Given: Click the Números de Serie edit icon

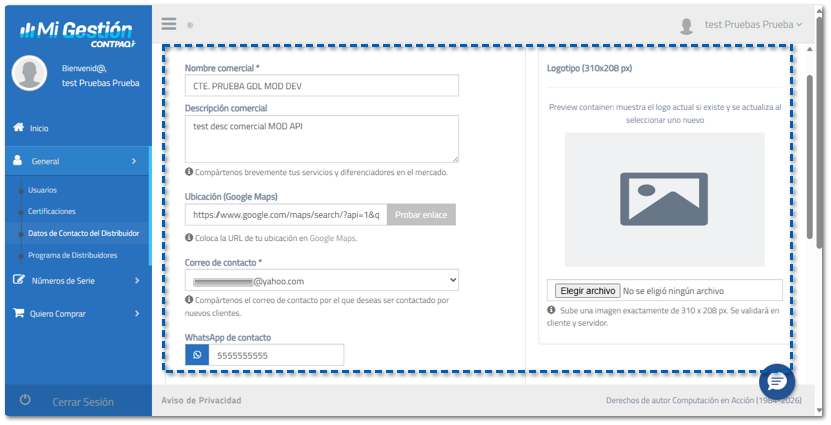Looking at the screenshot, I should pyautogui.click(x=18, y=281).
